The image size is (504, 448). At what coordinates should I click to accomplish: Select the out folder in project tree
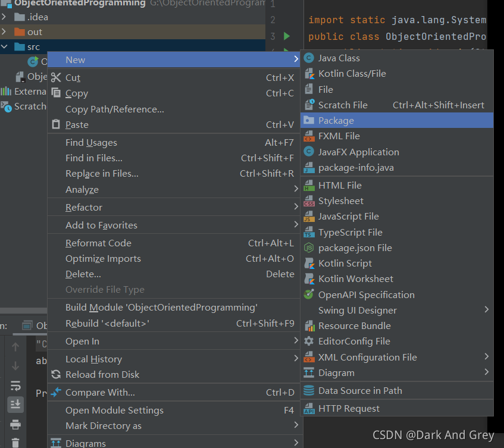click(x=133, y=32)
